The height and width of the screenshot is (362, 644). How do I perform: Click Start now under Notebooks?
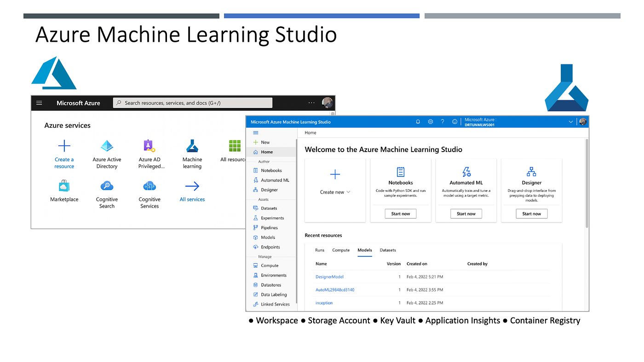[401, 214]
